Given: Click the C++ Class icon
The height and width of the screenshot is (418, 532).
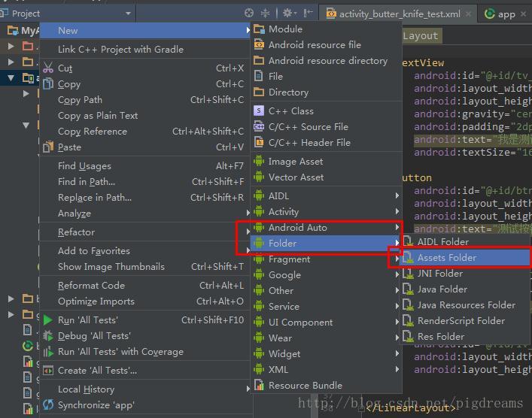Looking at the screenshot, I should 259,111.
